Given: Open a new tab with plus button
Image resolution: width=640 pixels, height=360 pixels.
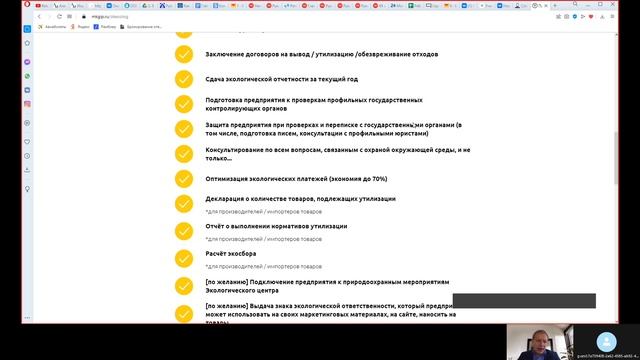Looking at the screenshot, I should (555, 6).
